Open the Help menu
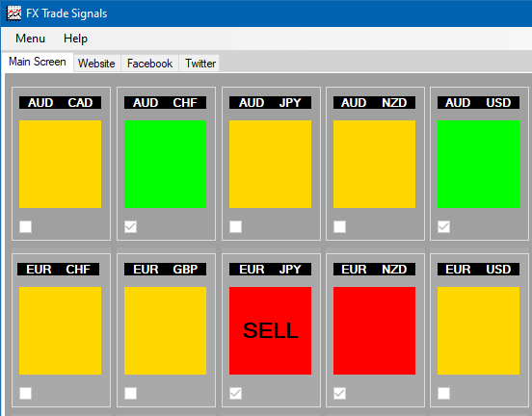This screenshot has height=416, width=532. pos(75,39)
